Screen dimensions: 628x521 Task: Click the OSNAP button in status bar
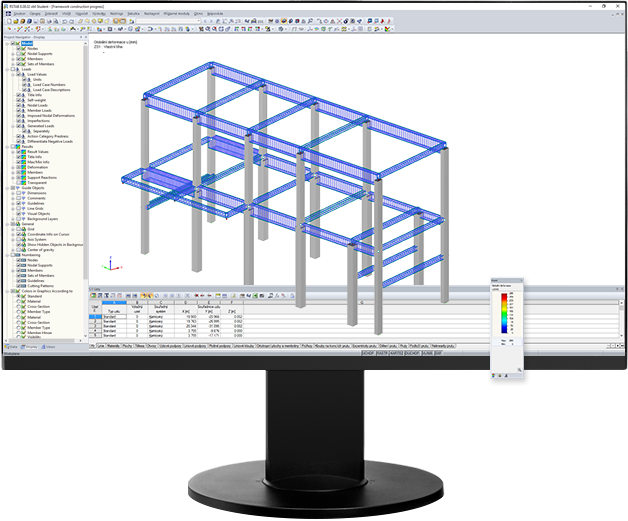[x=410, y=353]
